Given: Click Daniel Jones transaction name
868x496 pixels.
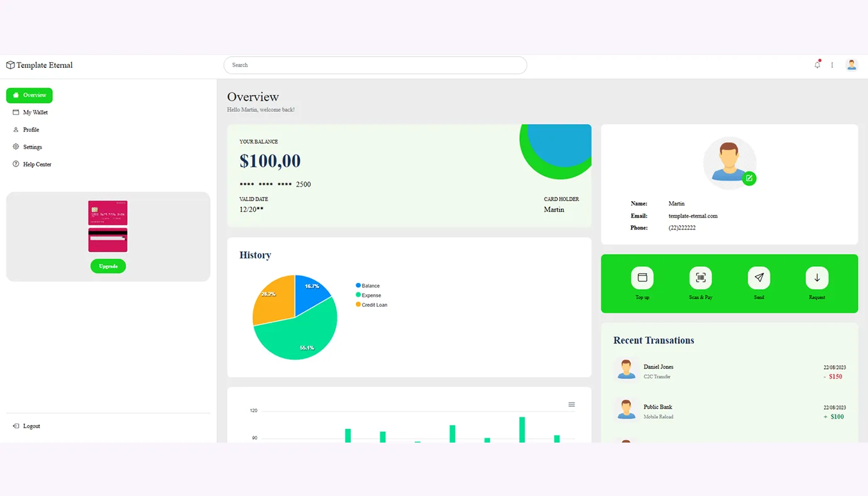Looking at the screenshot, I should (658, 367).
